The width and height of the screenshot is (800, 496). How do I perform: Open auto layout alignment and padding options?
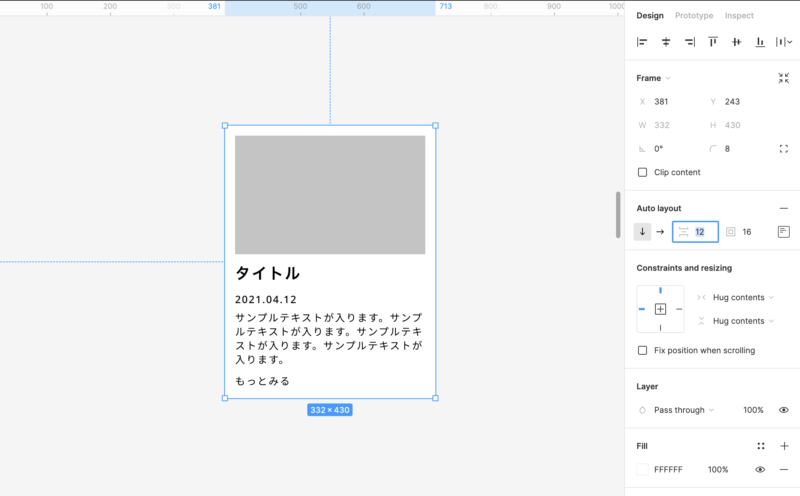point(784,232)
